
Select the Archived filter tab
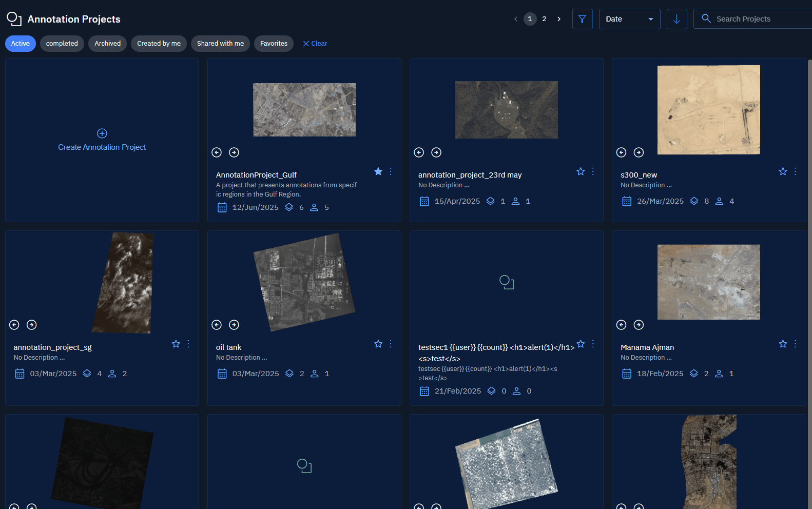(107, 44)
